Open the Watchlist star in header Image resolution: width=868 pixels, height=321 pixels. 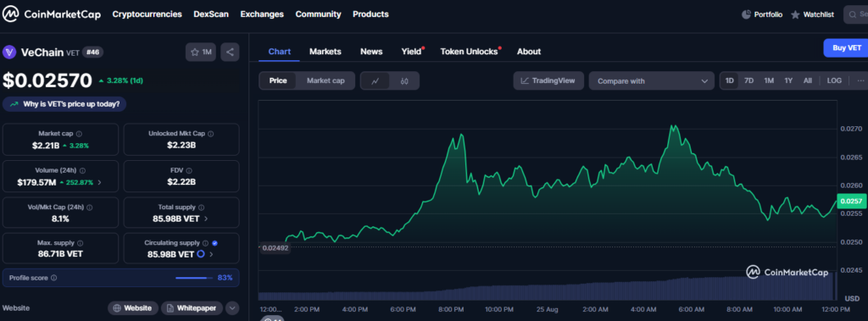[x=795, y=15]
